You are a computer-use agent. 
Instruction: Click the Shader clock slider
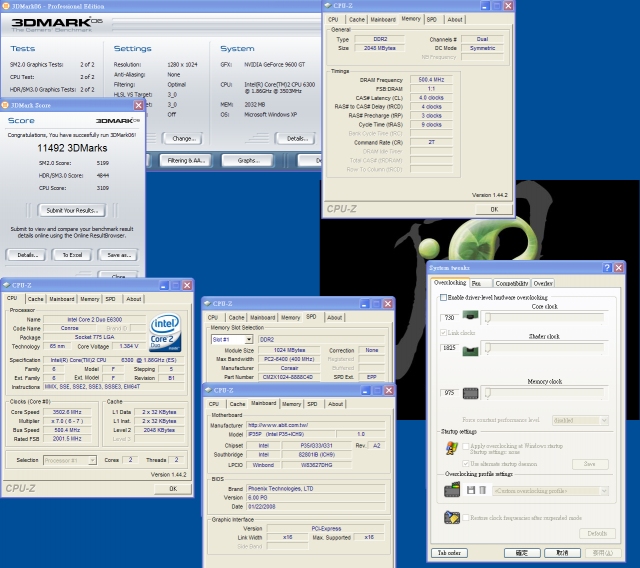(542, 348)
